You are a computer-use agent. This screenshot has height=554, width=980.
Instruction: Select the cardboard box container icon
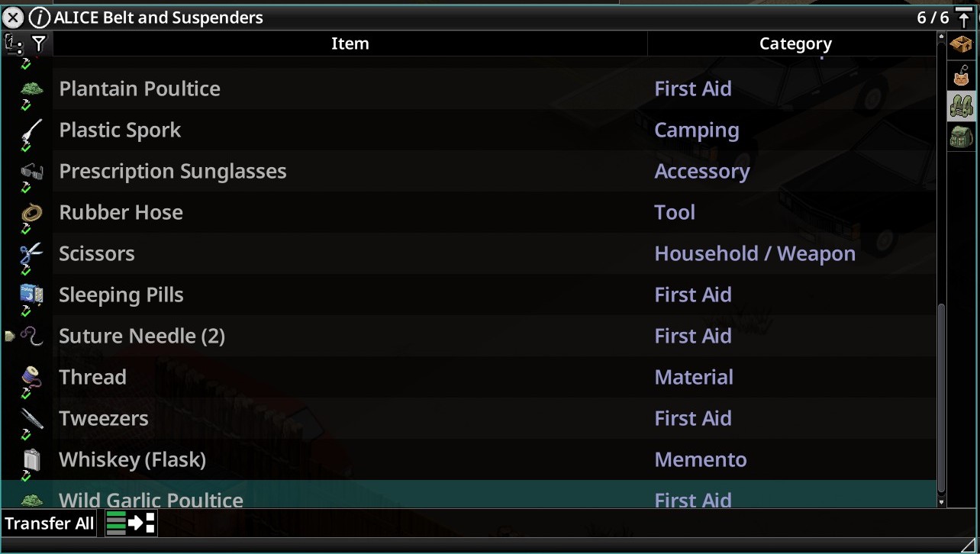point(961,45)
